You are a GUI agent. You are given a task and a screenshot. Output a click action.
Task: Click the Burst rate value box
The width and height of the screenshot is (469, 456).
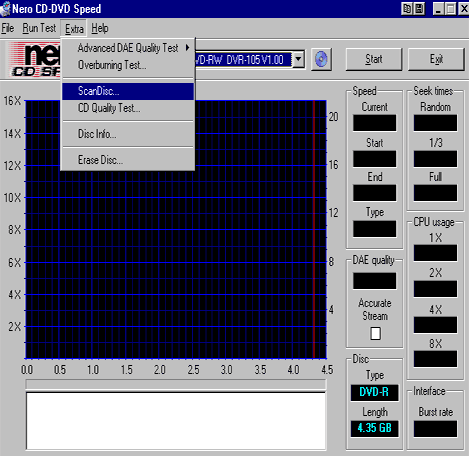pos(435,429)
